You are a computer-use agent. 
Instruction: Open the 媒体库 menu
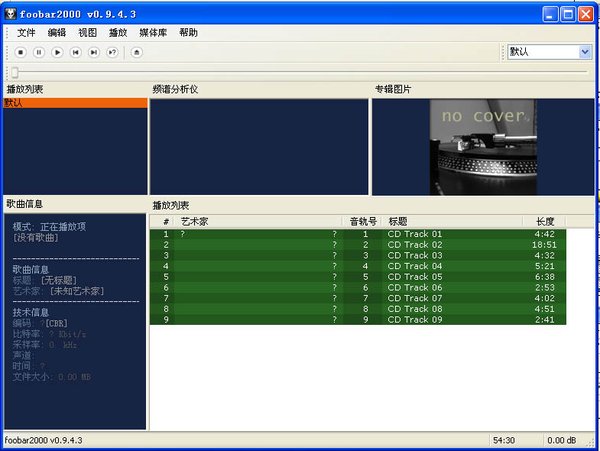pyautogui.click(x=153, y=33)
